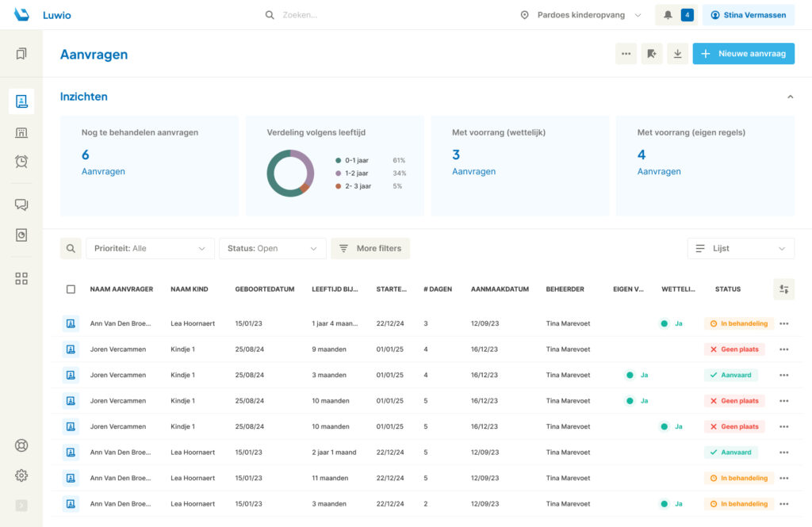Click the More filters button

pos(370,249)
